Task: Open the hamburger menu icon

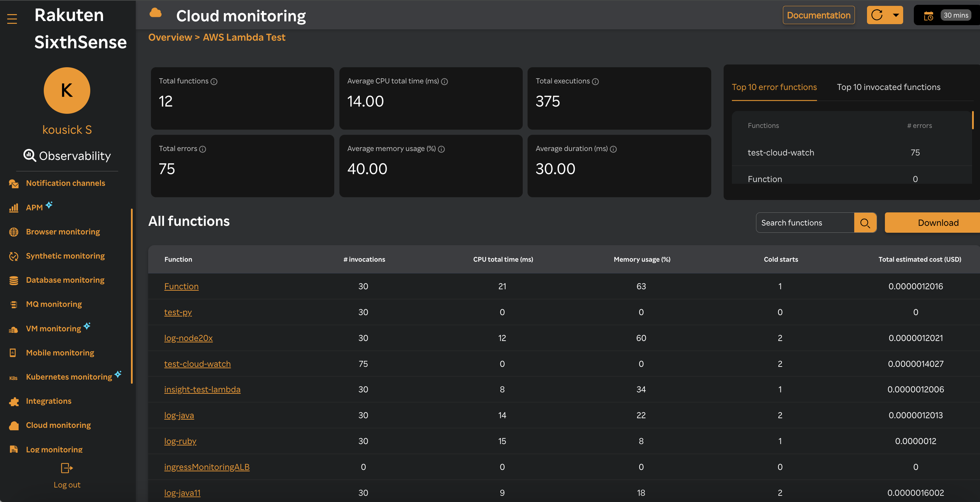Action: [12, 18]
